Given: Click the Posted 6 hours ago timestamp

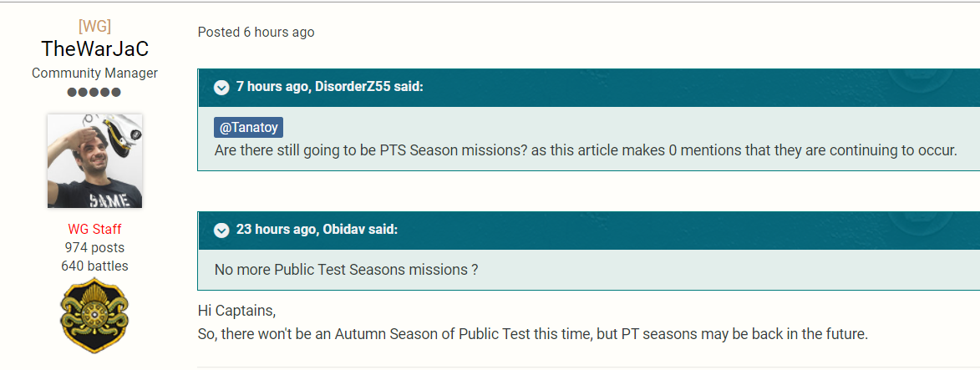Looking at the screenshot, I should click(256, 32).
